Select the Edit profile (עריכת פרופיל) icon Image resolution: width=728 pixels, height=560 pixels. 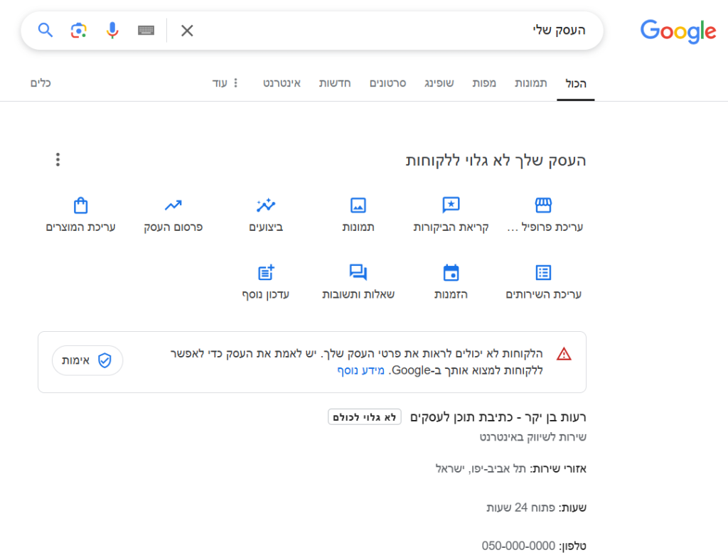(x=544, y=206)
